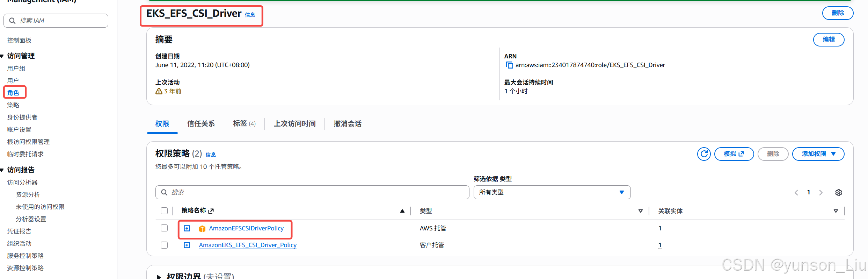This screenshot has width=868, height=279.
Task: Sort ascending by 策略名称 arrow
Action: coord(402,211)
